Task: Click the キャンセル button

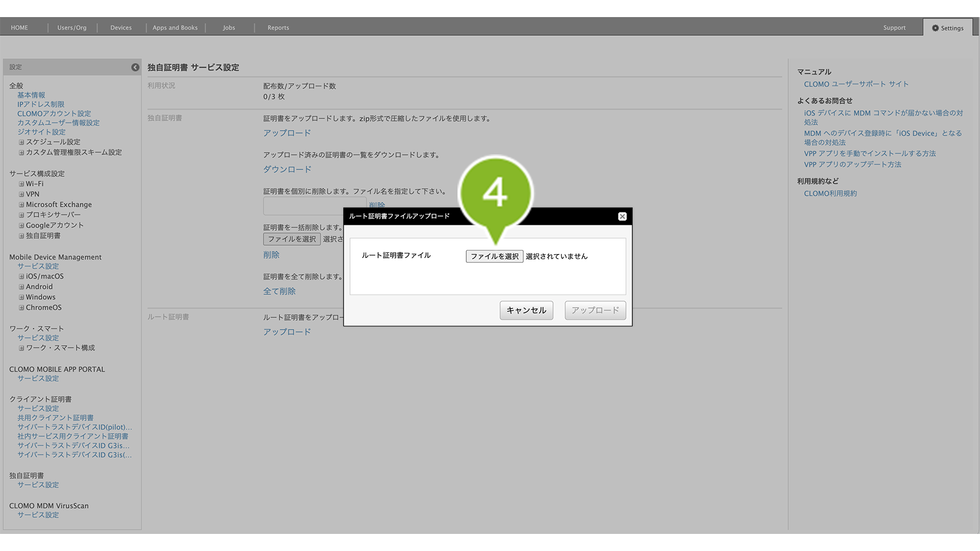Action: [526, 310]
